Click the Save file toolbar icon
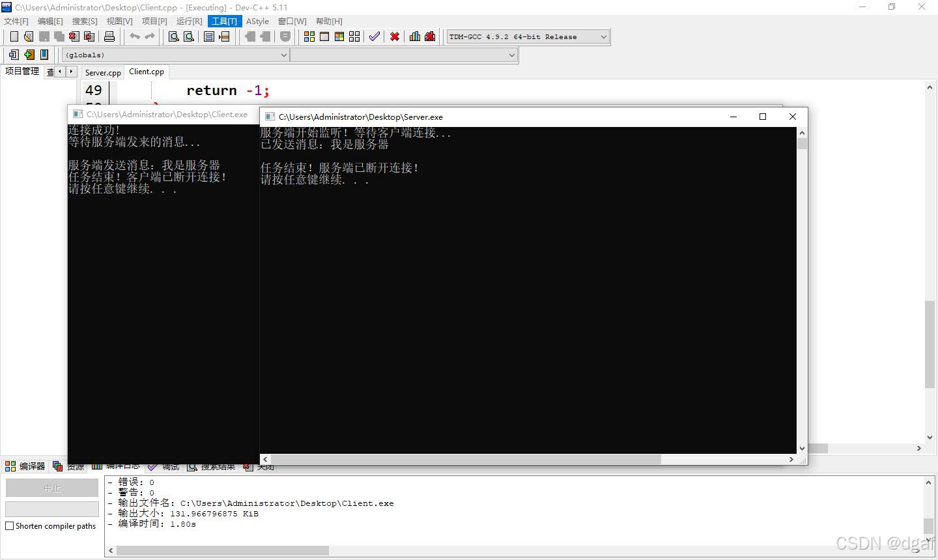This screenshot has width=938, height=560. (x=44, y=36)
